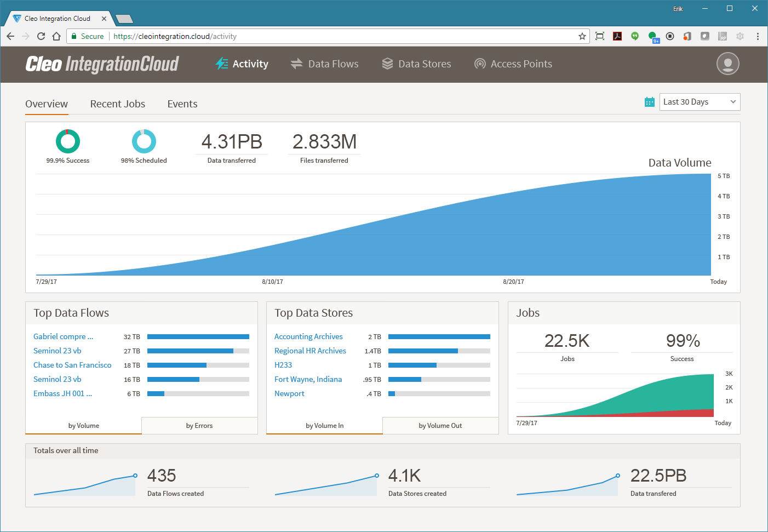Image resolution: width=768 pixels, height=532 pixels.
Task: Open the Fort Wayne, Indiana store
Action: (x=308, y=379)
